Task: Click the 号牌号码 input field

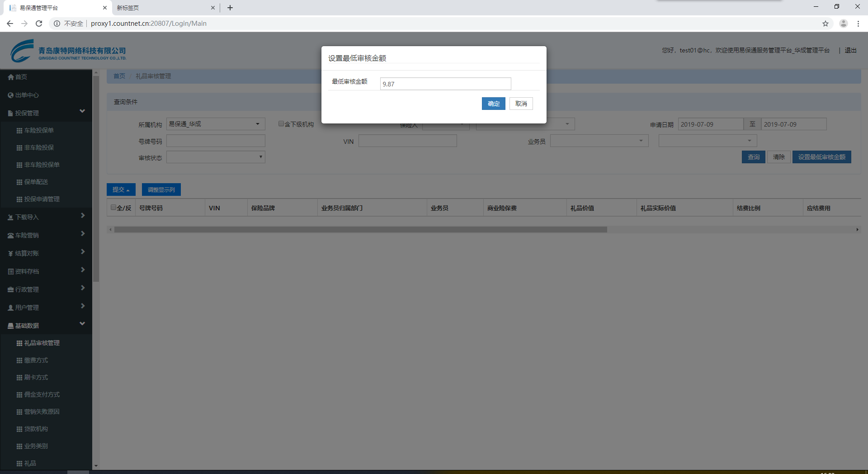Action: 216,141
